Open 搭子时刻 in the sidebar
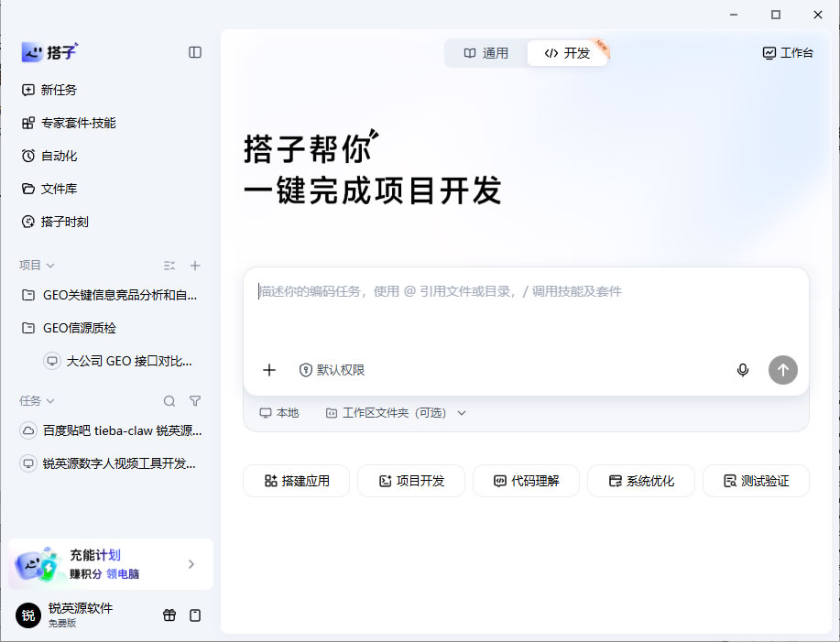840x642 pixels. point(55,222)
